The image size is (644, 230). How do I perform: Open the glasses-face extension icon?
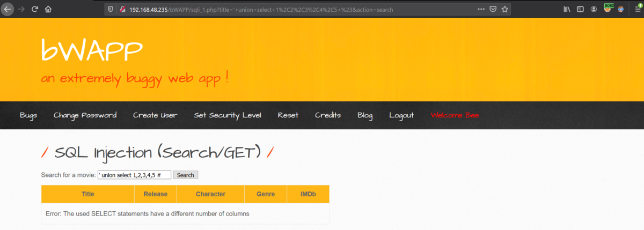tap(621, 9)
